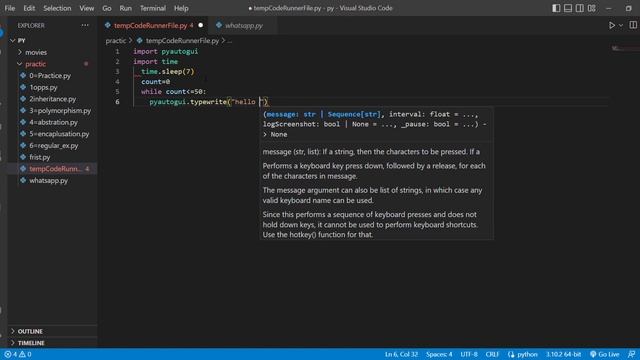Open feedback icon in status bar
Screen dimensions: 640x360
click(x=631, y=354)
